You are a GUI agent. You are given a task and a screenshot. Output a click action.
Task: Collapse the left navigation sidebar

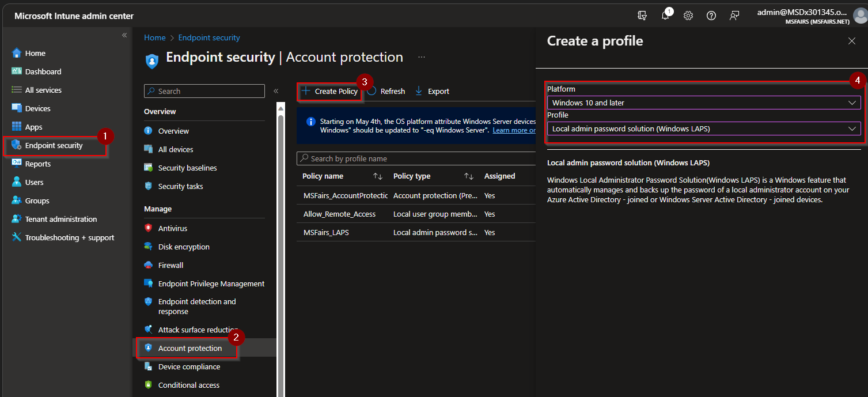point(124,36)
